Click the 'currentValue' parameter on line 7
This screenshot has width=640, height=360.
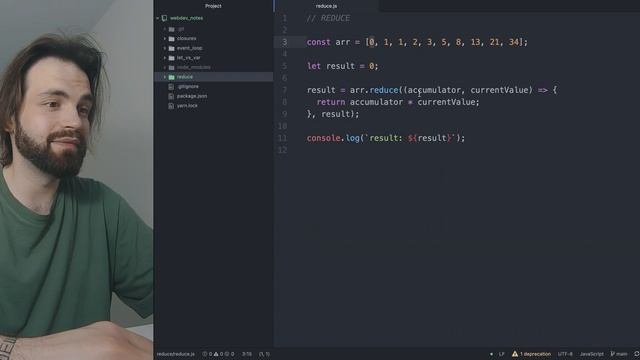[x=499, y=90]
